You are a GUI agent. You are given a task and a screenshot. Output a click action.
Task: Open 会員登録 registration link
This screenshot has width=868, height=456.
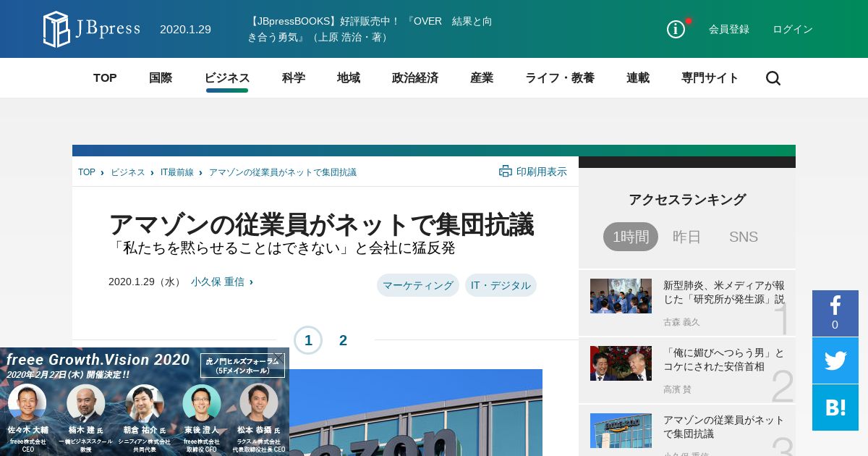click(729, 29)
